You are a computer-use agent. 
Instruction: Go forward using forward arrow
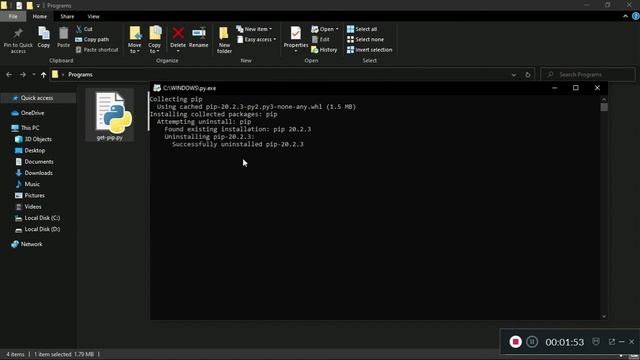23,75
